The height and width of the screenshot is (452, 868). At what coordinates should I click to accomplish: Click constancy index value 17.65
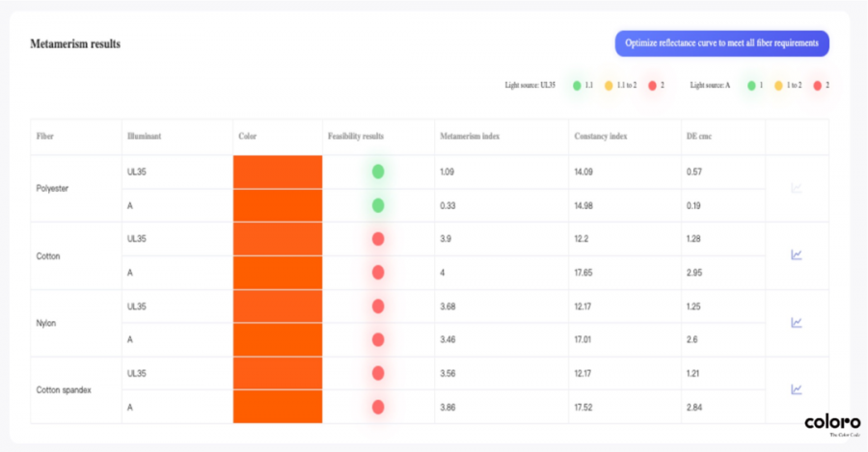583,273
